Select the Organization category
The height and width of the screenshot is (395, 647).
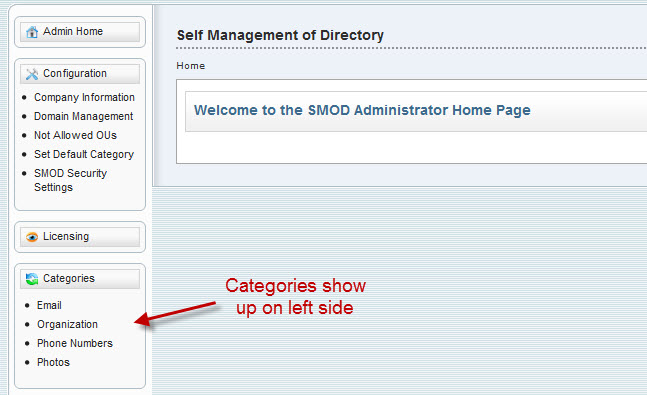(67, 324)
